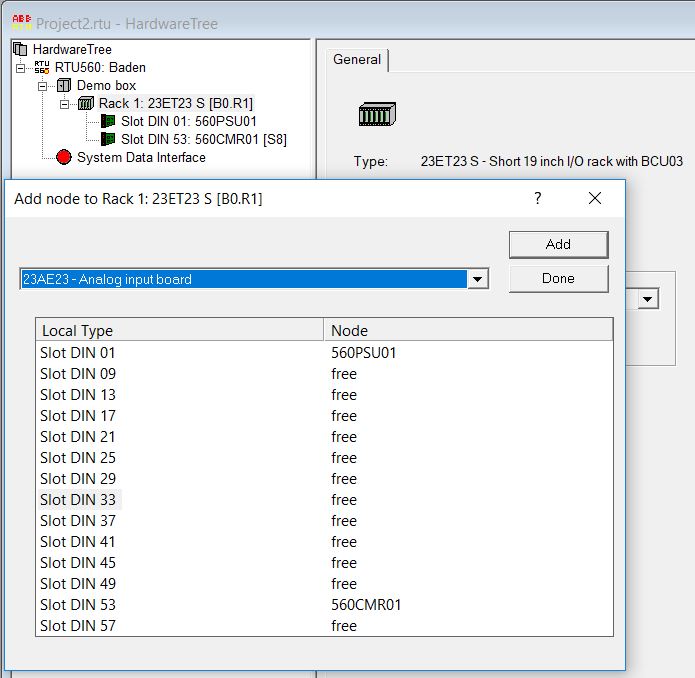Open the board type dropdown arrow

[x=477, y=279]
